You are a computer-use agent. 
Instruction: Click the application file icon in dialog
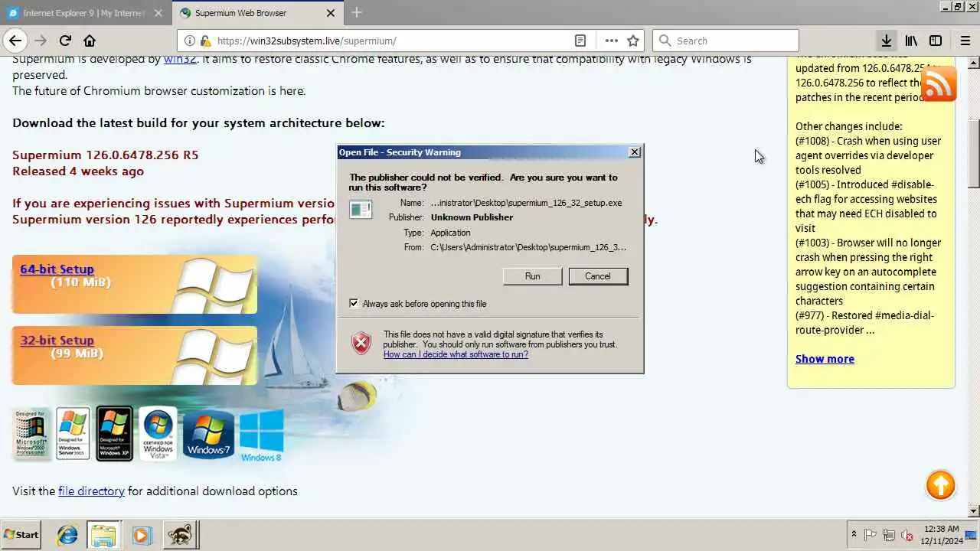361,209
